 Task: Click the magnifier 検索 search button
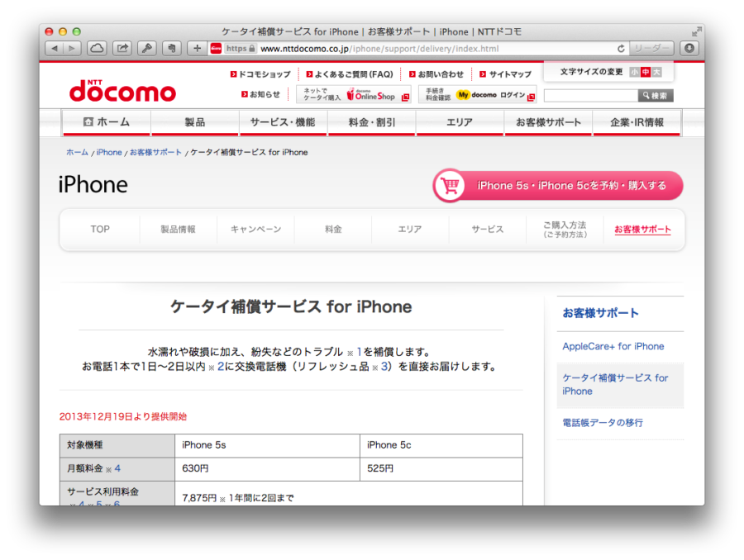coord(656,96)
